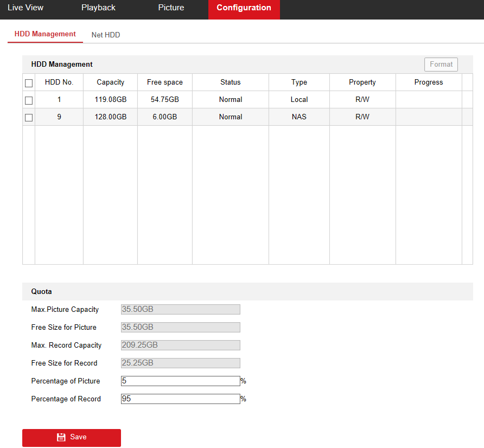Click the NAS type cell in row 9
This screenshot has height=448, width=484.
pos(299,117)
